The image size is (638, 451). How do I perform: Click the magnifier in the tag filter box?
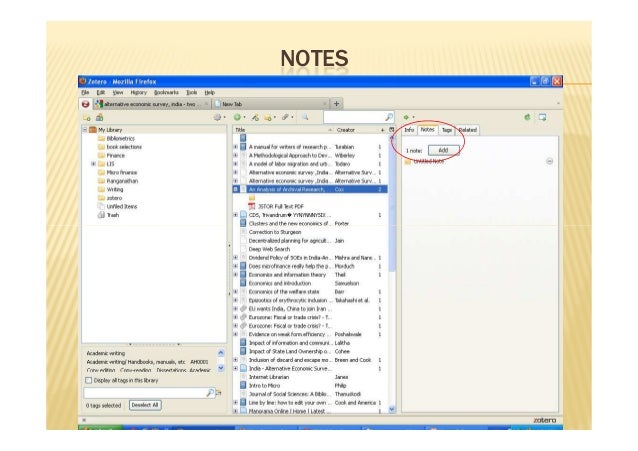coord(210,393)
